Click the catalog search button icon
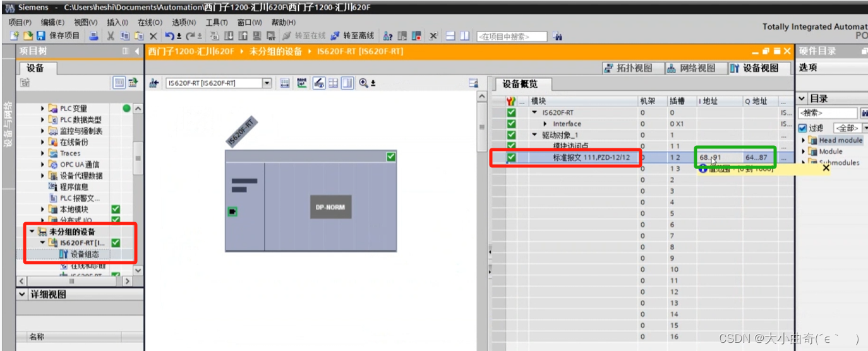868x351 pixels. (864, 113)
